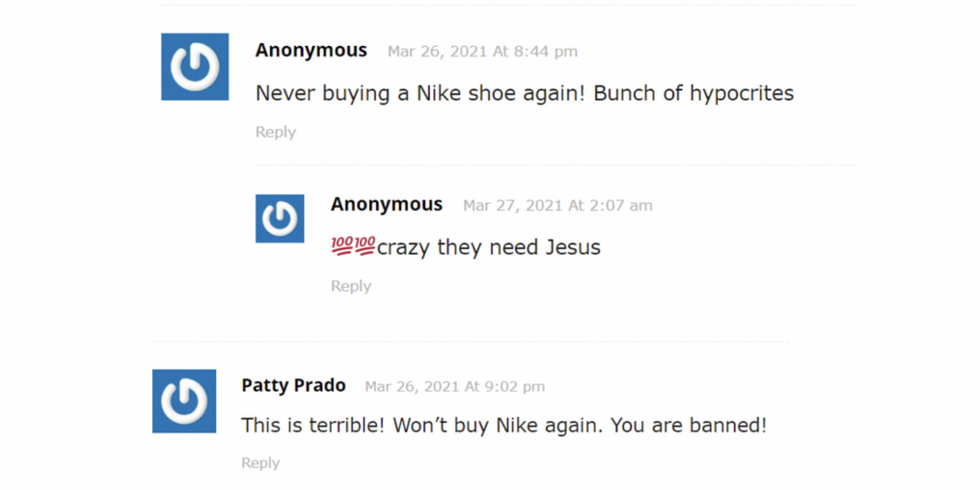Click the 'This is terrible!' sentence

click(313, 425)
